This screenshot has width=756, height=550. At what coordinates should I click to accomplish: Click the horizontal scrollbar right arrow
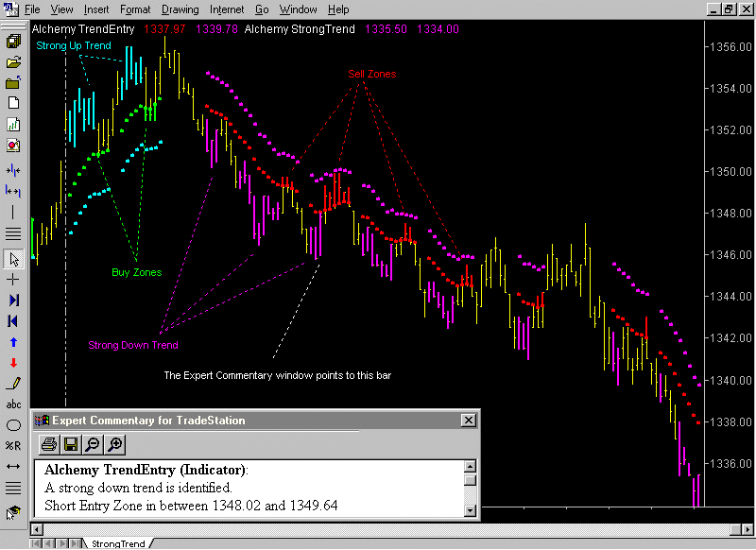pos(748,529)
